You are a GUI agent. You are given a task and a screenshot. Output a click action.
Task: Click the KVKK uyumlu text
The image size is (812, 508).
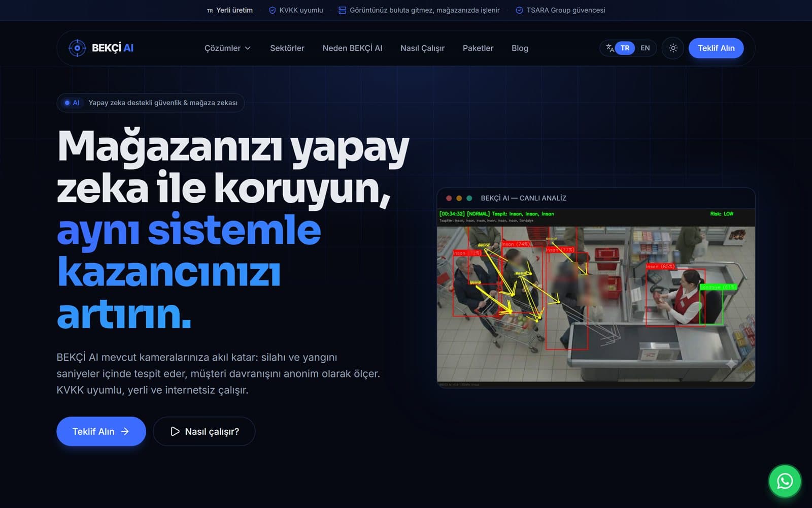point(301,10)
